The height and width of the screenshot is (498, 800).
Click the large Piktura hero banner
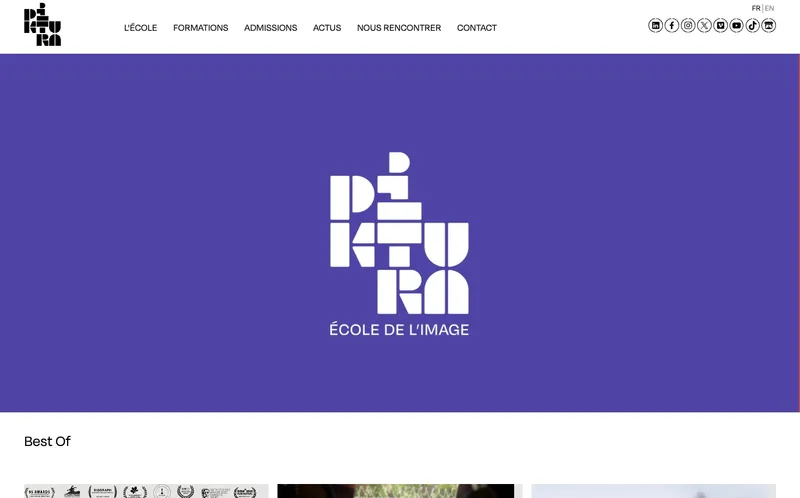(399, 233)
